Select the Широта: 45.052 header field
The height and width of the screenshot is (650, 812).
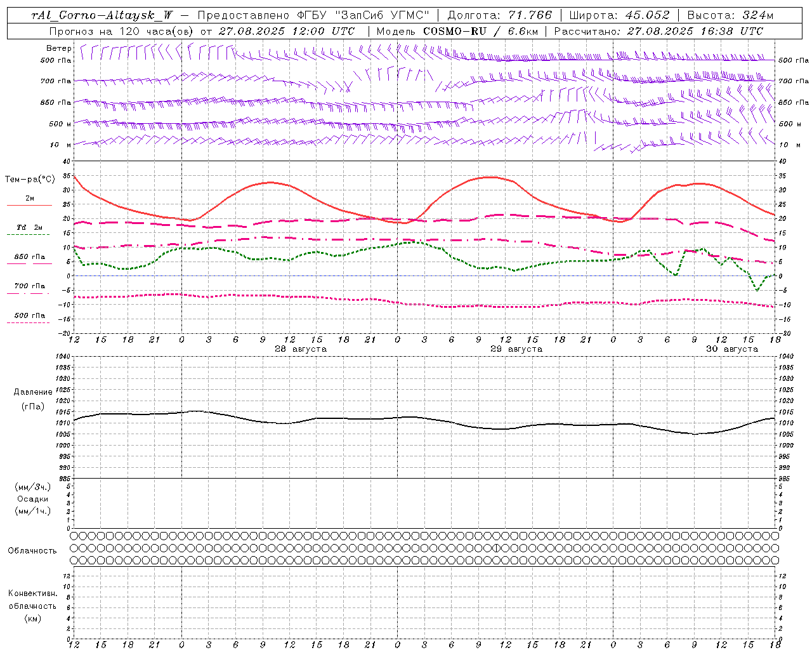click(619, 15)
